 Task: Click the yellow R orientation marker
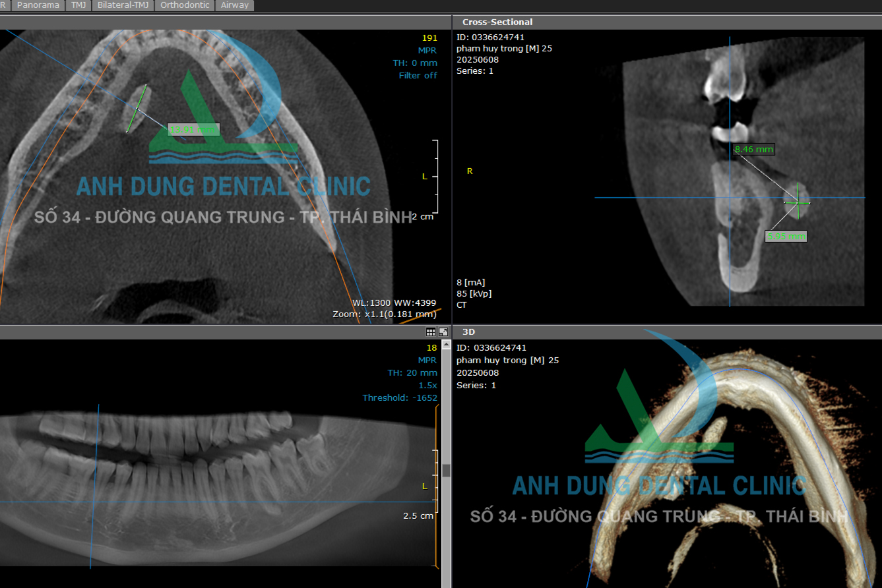pos(470,171)
